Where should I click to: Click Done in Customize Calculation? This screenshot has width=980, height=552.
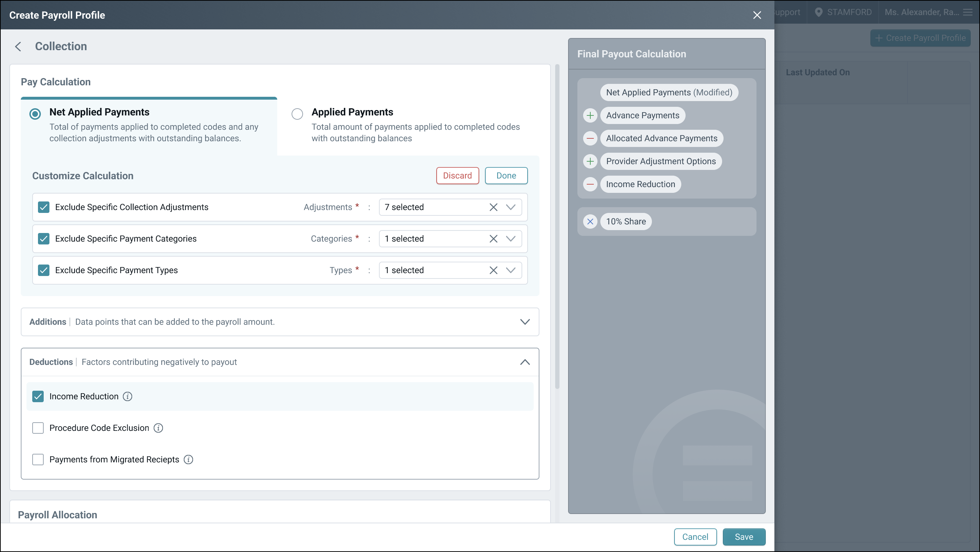[506, 176]
